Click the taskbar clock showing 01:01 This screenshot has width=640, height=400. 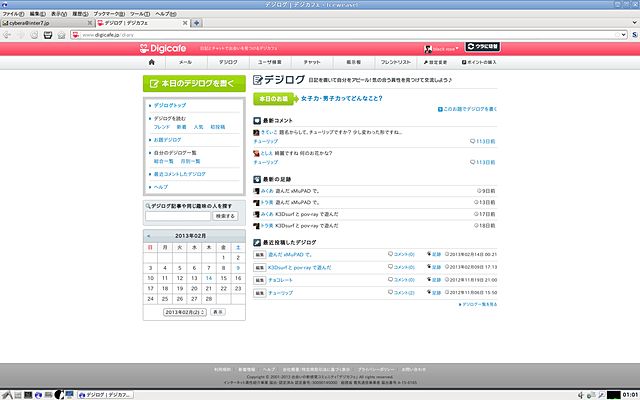622,394
